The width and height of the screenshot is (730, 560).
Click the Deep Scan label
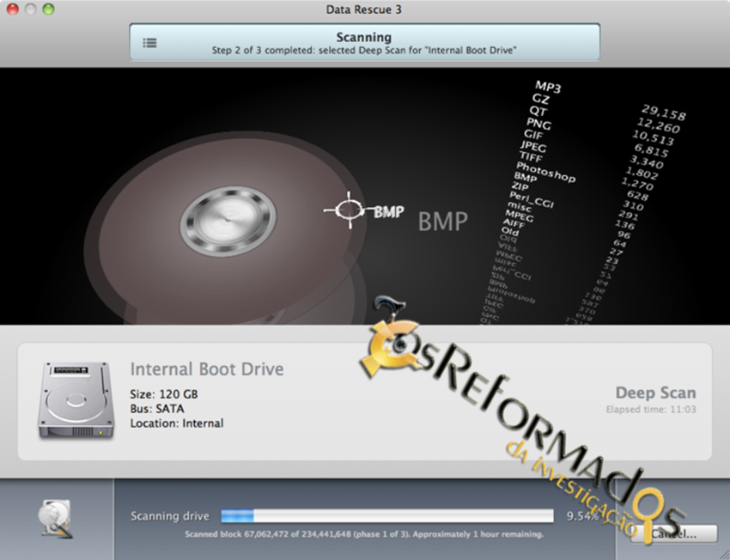tap(655, 393)
